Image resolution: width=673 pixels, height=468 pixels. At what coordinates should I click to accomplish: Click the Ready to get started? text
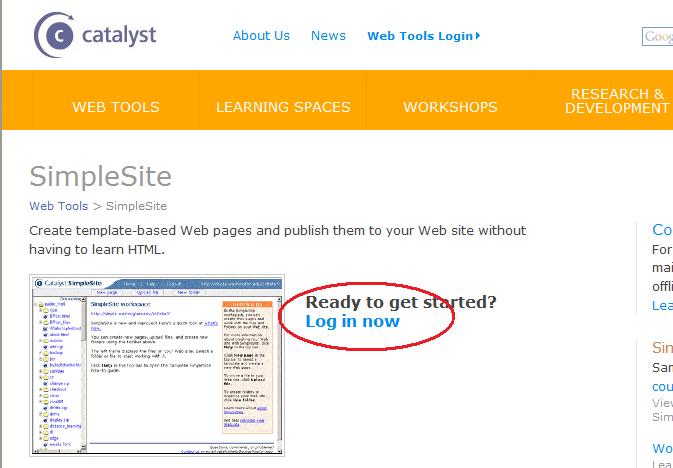[x=401, y=302]
